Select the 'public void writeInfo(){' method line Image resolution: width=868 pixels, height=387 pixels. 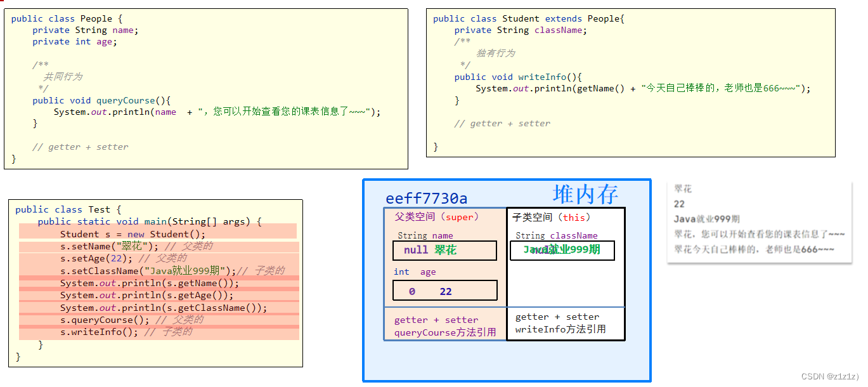click(x=518, y=77)
